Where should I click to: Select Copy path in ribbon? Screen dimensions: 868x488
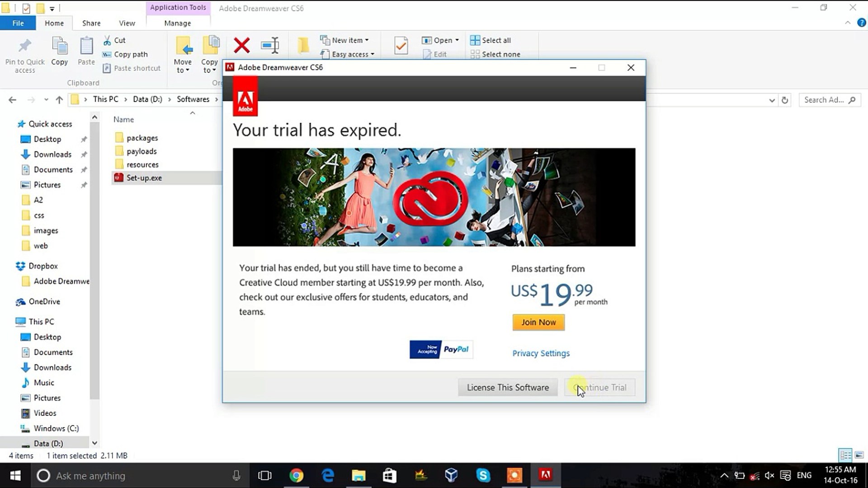(125, 54)
